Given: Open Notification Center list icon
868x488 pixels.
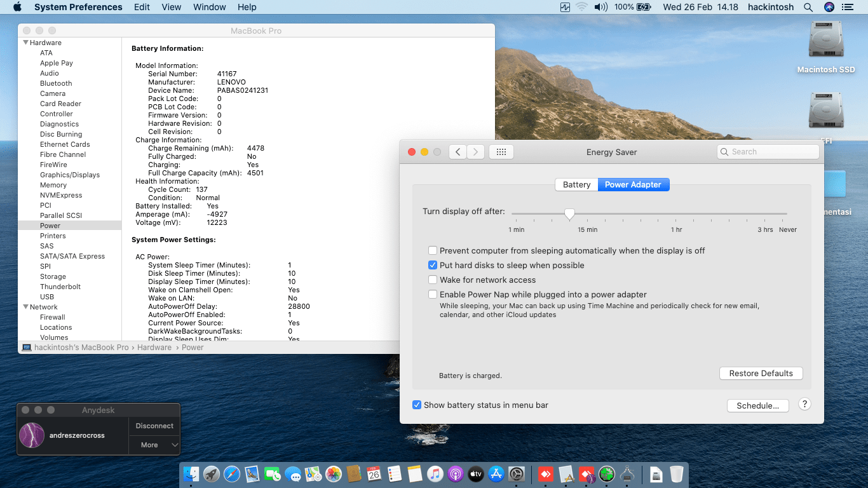Looking at the screenshot, I should (847, 7).
